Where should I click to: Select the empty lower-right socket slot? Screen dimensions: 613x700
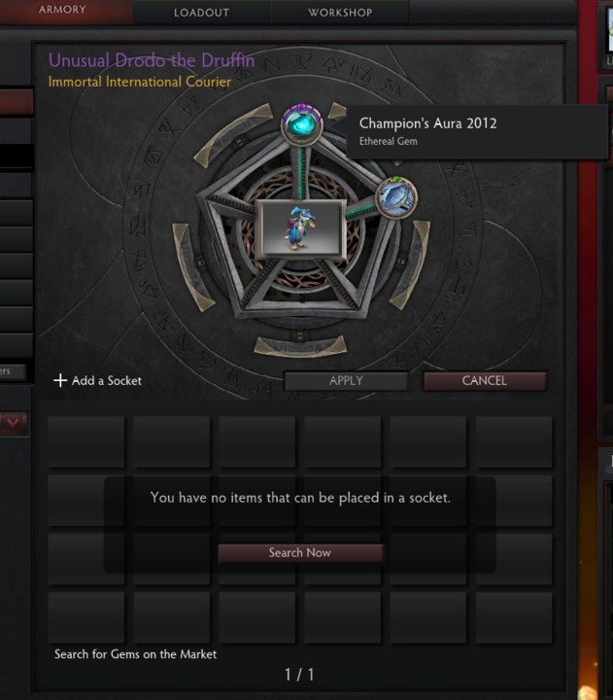point(410,264)
